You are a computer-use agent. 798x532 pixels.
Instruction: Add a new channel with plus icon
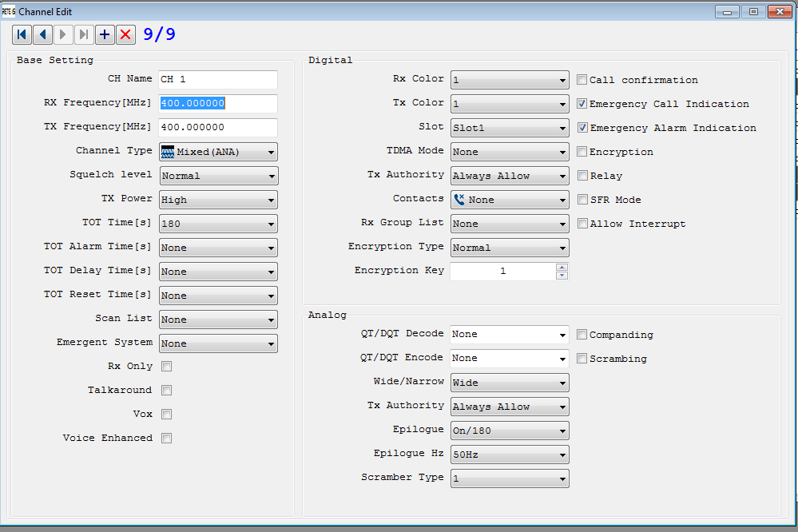pos(105,34)
